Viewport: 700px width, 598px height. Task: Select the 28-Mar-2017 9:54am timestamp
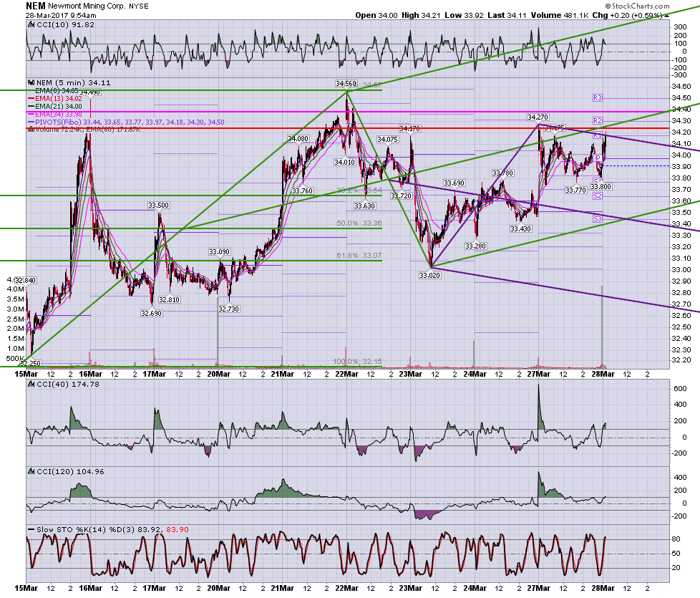coord(61,15)
